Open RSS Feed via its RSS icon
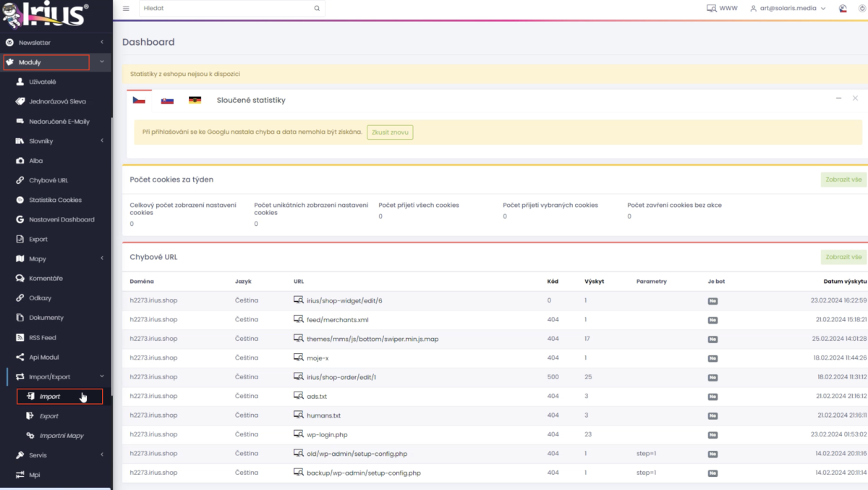The image size is (868, 490). (x=20, y=337)
